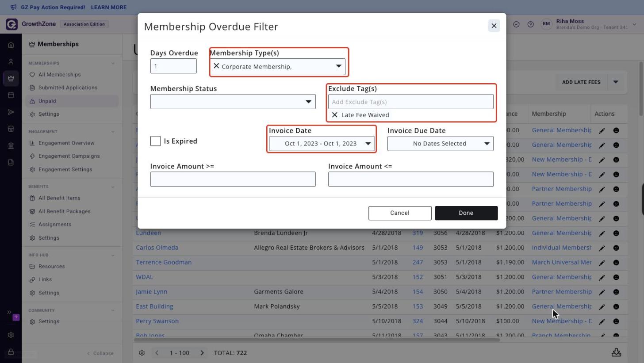The image size is (644, 363).
Task: Open the Membership Status dropdown
Action: pyautogui.click(x=233, y=102)
